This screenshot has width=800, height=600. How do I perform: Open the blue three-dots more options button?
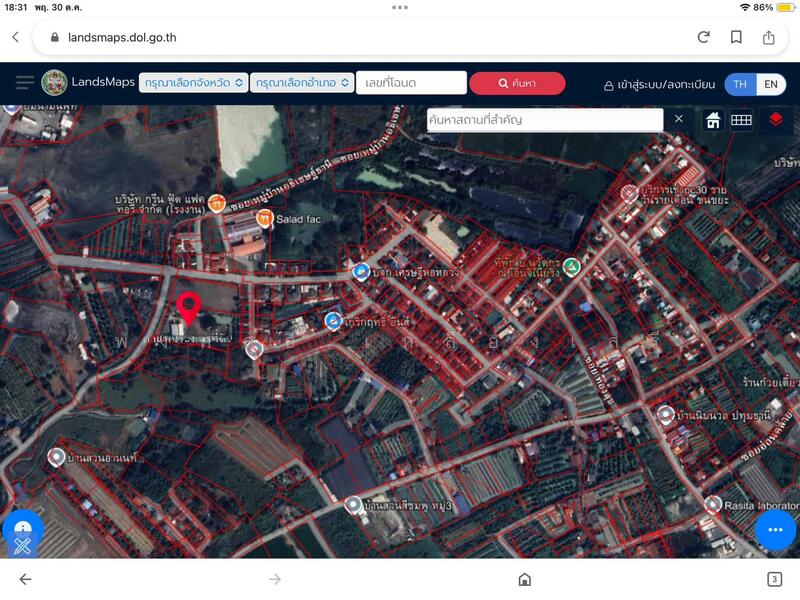point(775,530)
